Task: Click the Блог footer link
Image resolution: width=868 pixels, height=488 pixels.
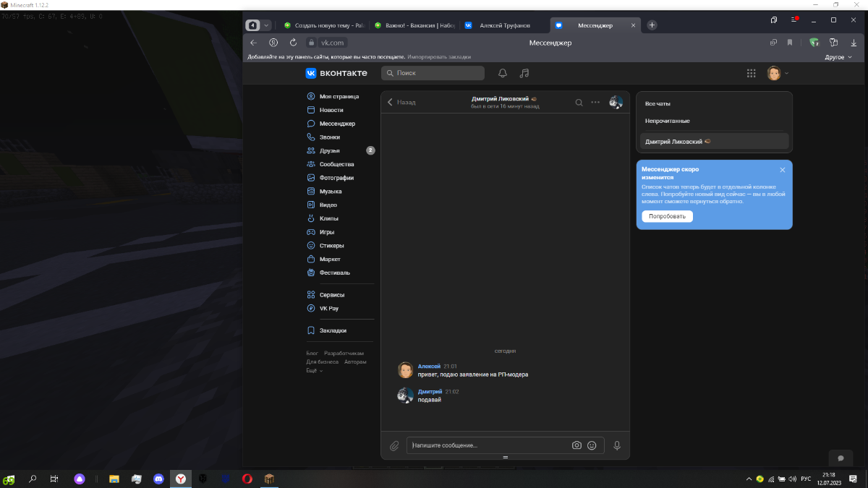Action: [x=312, y=354]
